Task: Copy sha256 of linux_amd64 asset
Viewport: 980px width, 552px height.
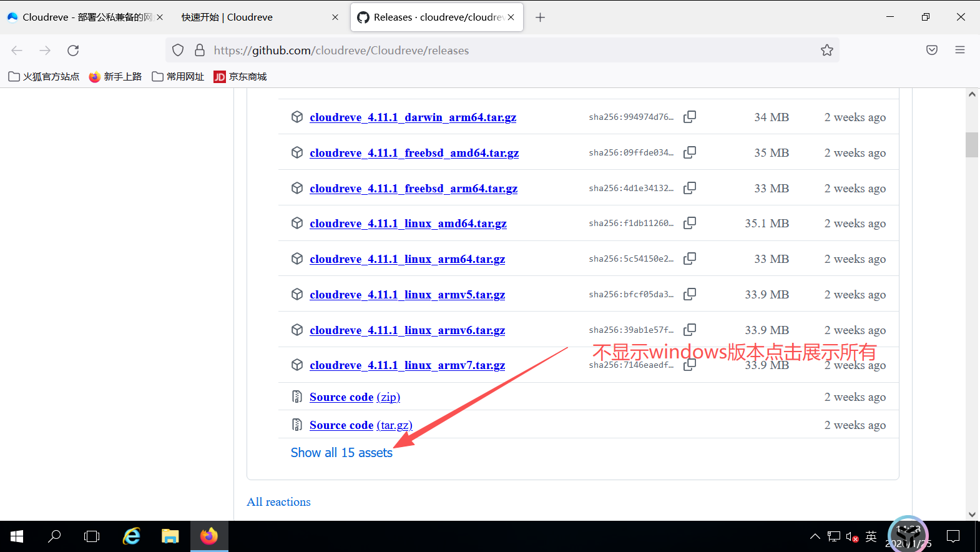Action: tap(690, 223)
